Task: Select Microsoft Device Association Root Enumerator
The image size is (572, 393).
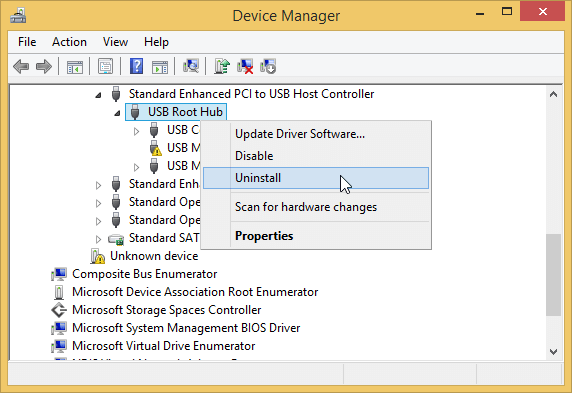Action: click(195, 292)
